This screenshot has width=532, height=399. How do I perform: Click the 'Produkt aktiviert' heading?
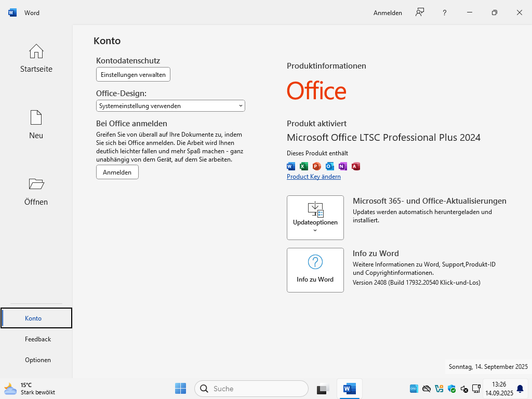316,124
